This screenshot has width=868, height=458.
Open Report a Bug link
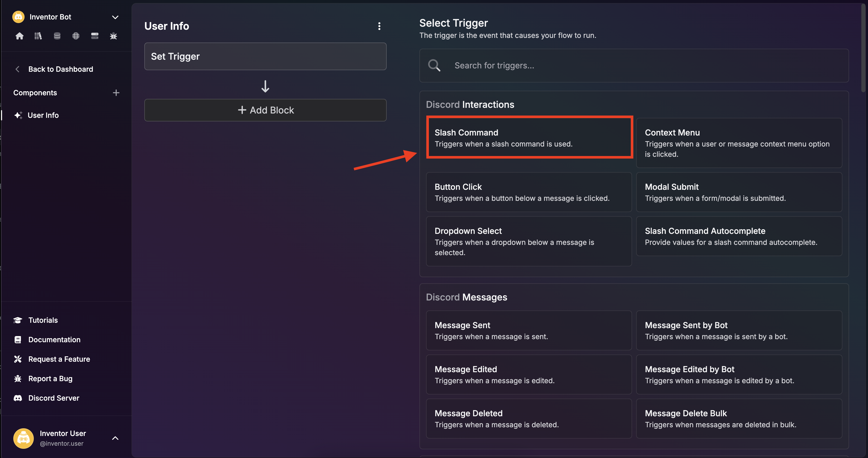click(50, 379)
